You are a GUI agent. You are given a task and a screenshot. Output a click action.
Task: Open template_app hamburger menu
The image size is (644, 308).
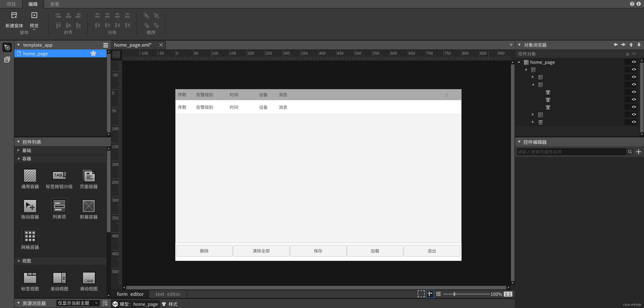pyautogui.click(x=106, y=45)
